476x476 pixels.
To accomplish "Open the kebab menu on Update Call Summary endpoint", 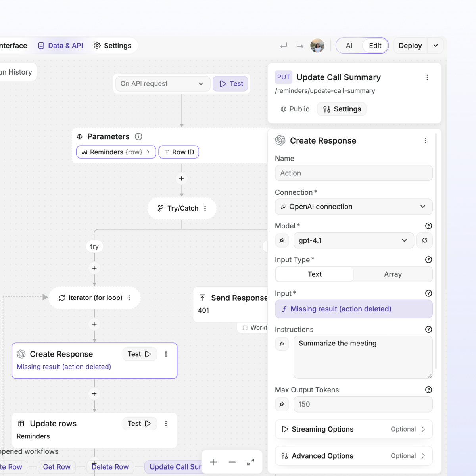I will [x=427, y=77].
